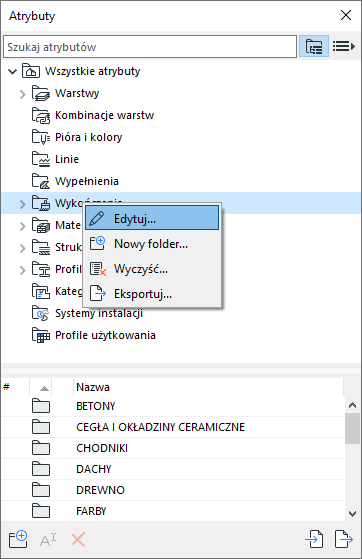Choose Nowy folder... from the context menu
Viewport: 362px width, 559px height.
(152, 244)
